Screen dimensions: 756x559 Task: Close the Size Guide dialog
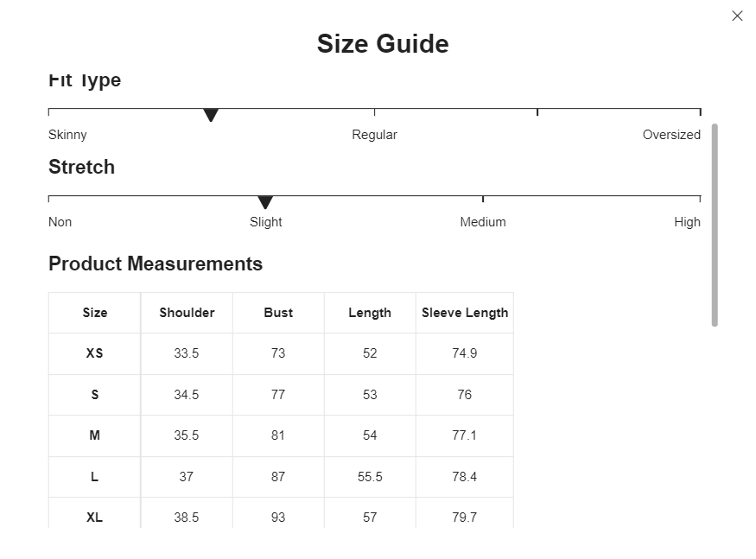(x=737, y=16)
